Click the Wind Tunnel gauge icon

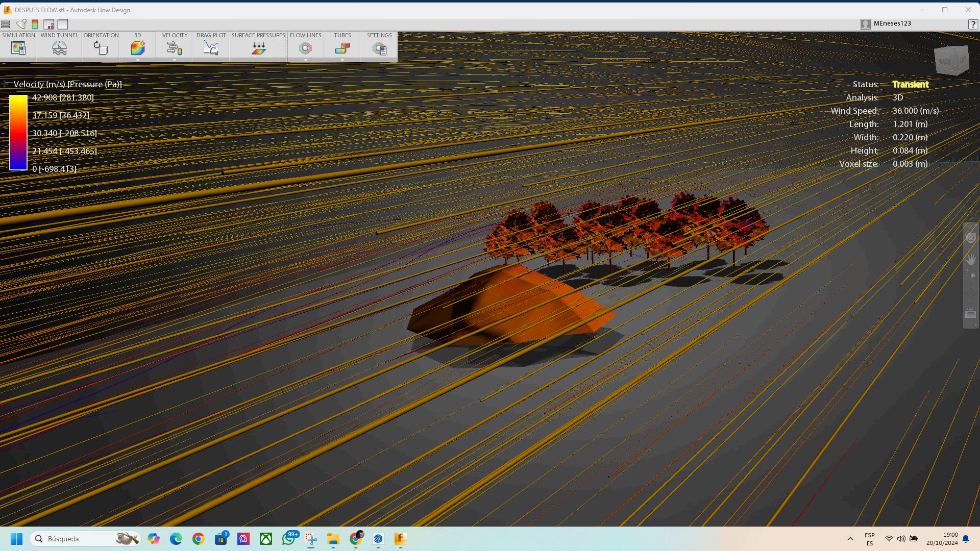(59, 48)
